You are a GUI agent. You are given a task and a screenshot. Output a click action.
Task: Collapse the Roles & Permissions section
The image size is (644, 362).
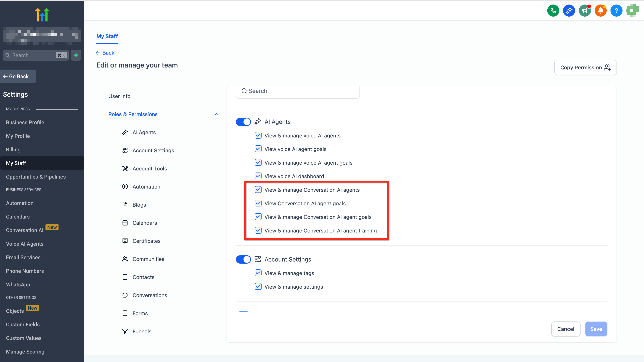click(217, 114)
